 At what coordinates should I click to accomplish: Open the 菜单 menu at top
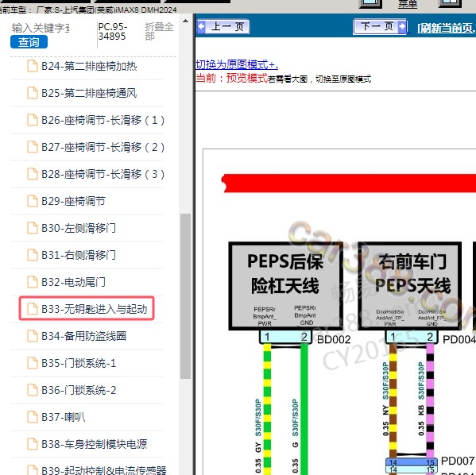click(x=408, y=4)
